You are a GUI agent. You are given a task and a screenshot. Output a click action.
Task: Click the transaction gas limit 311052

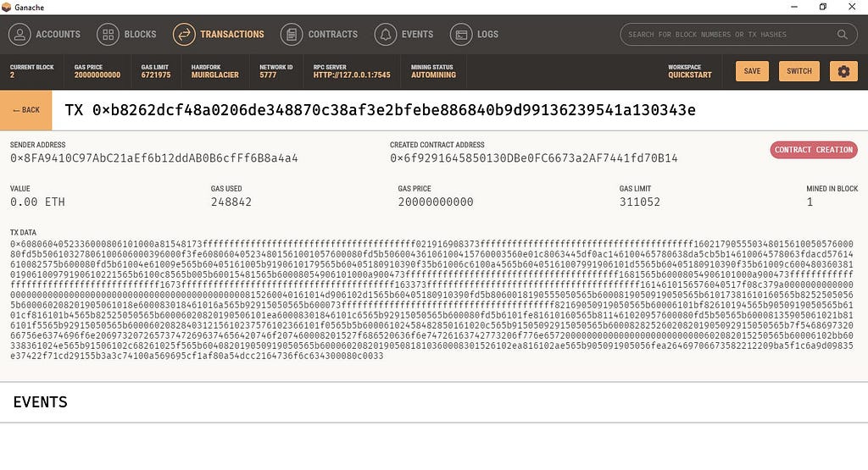coord(639,202)
